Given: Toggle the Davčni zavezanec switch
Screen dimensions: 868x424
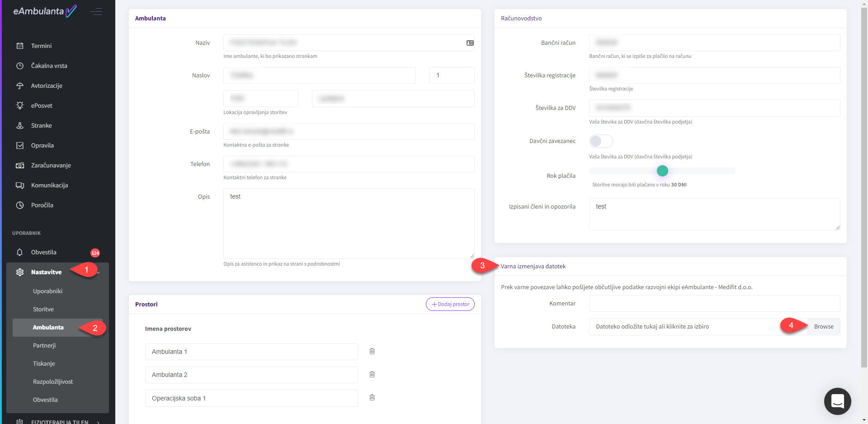Looking at the screenshot, I should (x=601, y=141).
